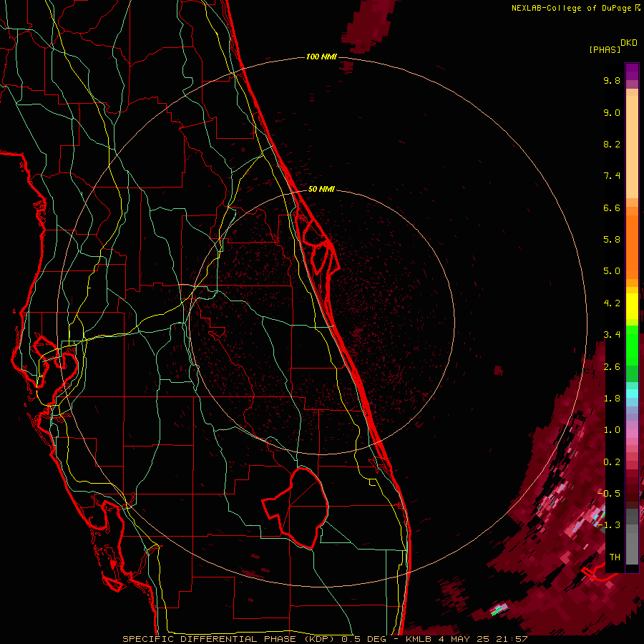This screenshot has height=644, width=644.
Task: Click the 1.0 color scale value
Action: tap(612, 430)
